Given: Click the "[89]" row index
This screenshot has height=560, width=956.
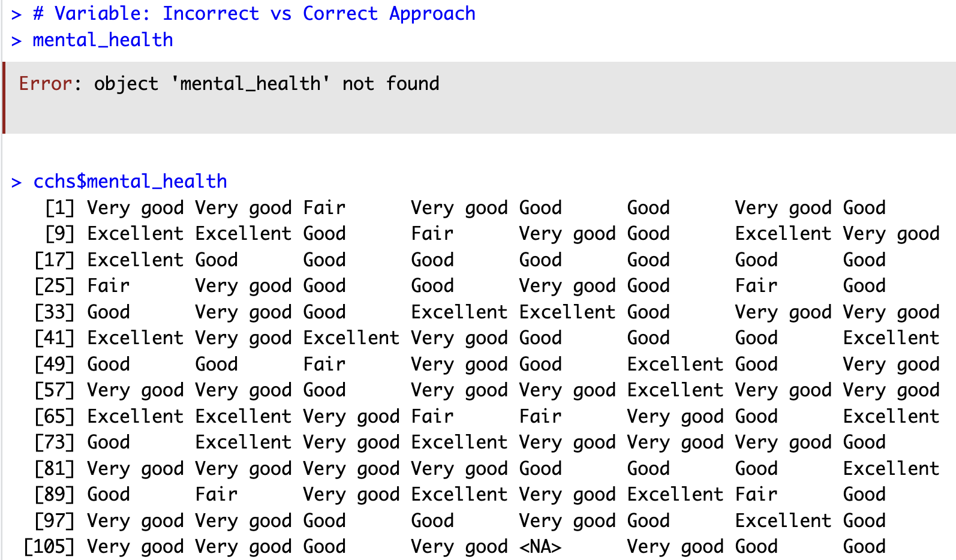Looking at the screenshot, I should pos(55,495).
